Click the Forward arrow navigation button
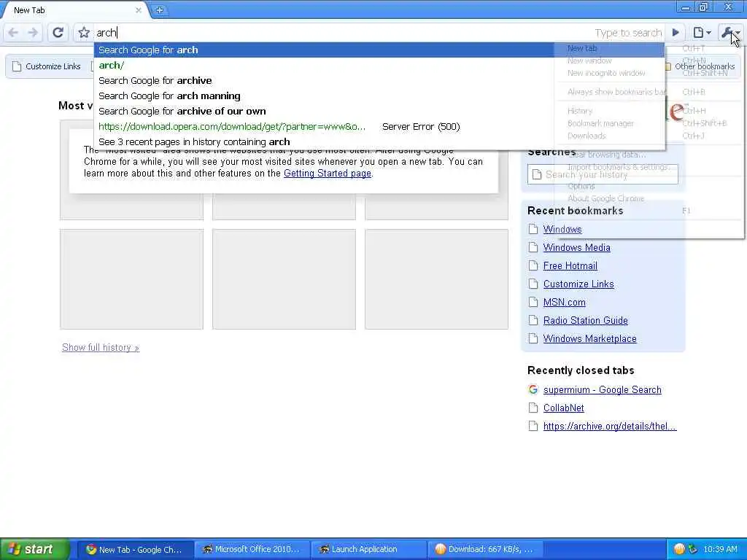Viewport: 747px width, 560px height. [33, 32]
